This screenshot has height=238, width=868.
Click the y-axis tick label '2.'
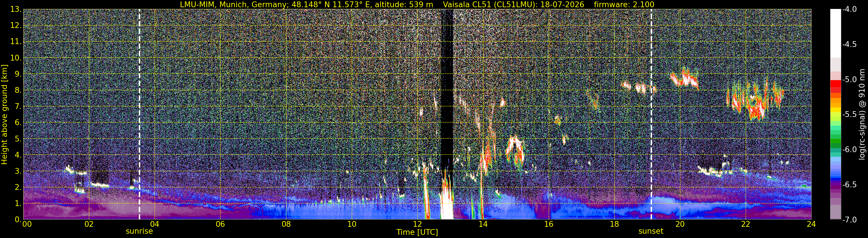click(18, 188)
